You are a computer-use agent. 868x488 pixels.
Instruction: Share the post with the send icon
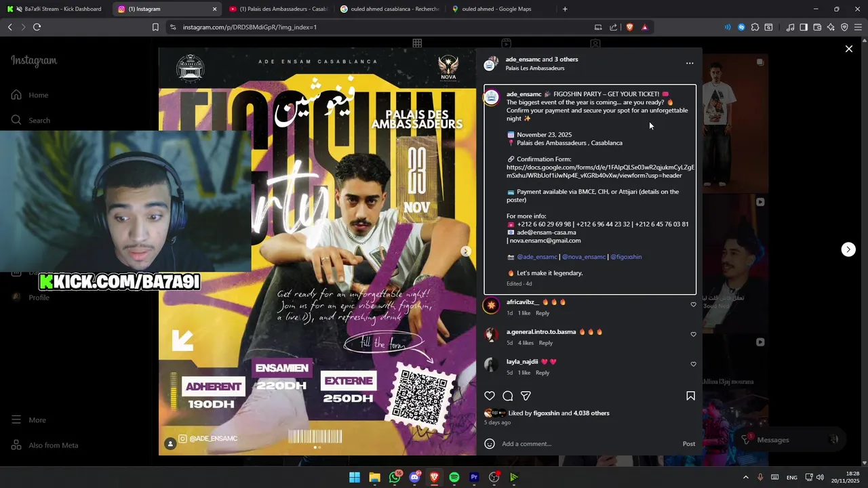526,396
